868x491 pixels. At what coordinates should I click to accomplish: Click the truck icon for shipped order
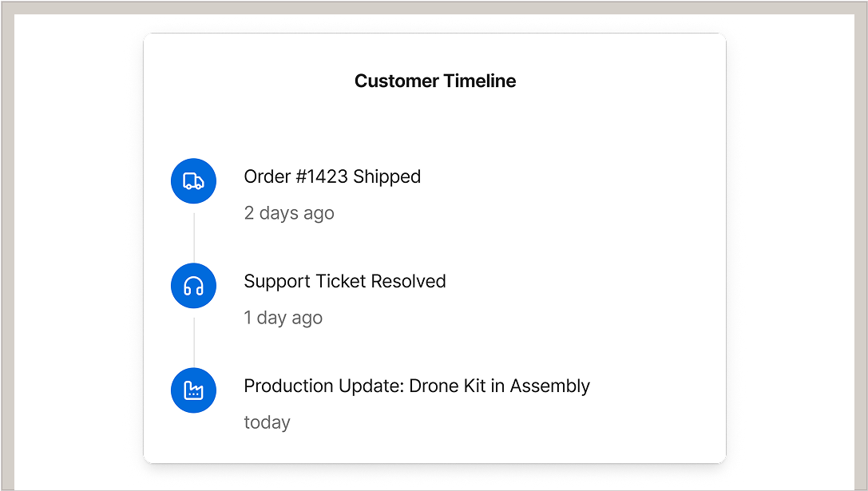point(193,181)
